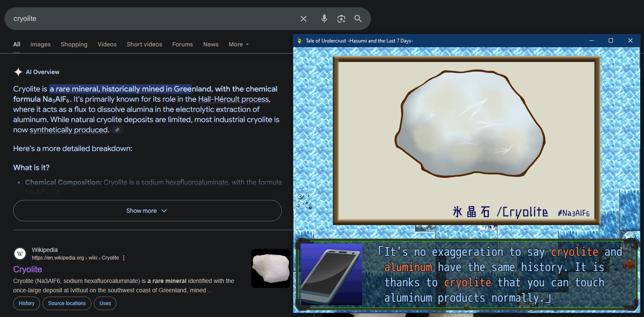The image size is (644, 317).
Task: Click the cryolite rock illustration in game
Action: (470, 124)
